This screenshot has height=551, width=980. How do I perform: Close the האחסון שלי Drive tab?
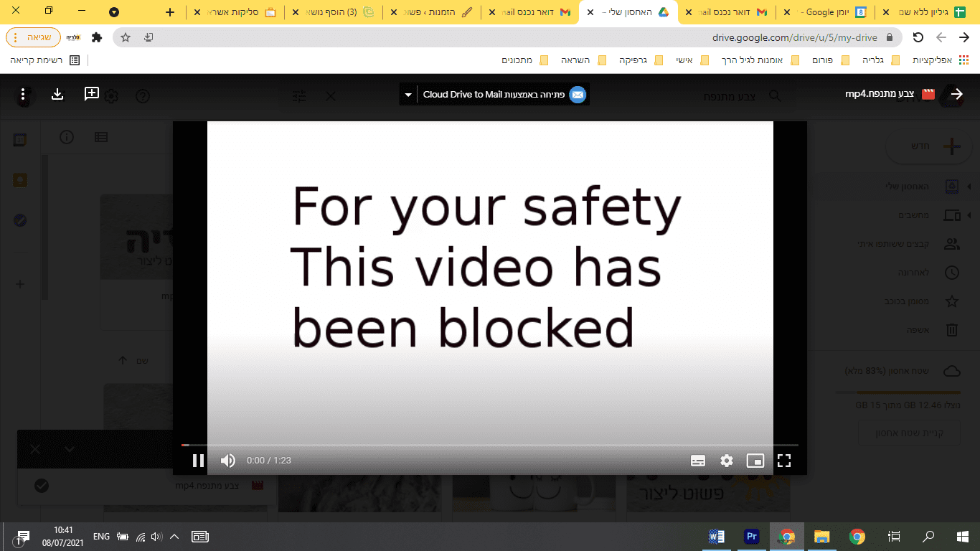(x=590, y=12)
